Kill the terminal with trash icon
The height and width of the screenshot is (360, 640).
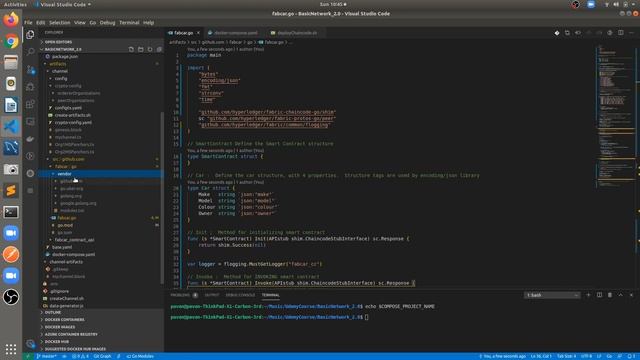point(610,295)
